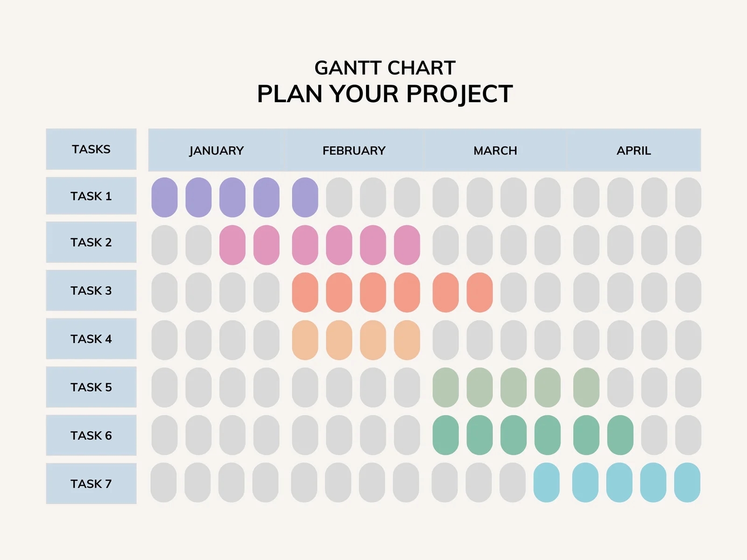Select the FEBRUARY month header

(x=354, y=150)
